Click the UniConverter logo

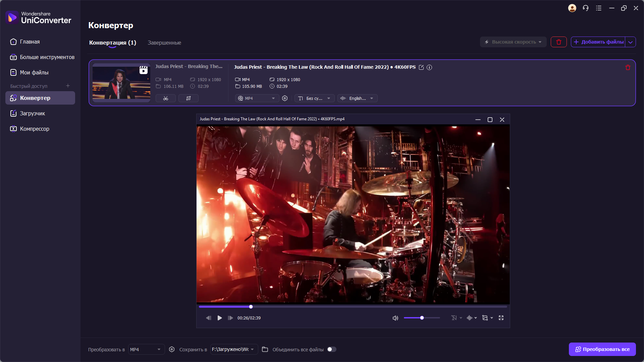(38, 17)
